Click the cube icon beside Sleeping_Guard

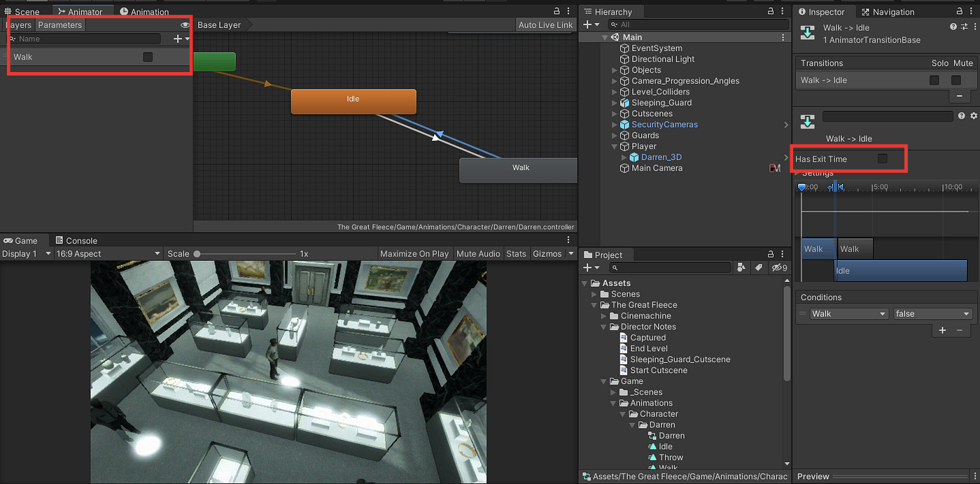tap(625, 103)
